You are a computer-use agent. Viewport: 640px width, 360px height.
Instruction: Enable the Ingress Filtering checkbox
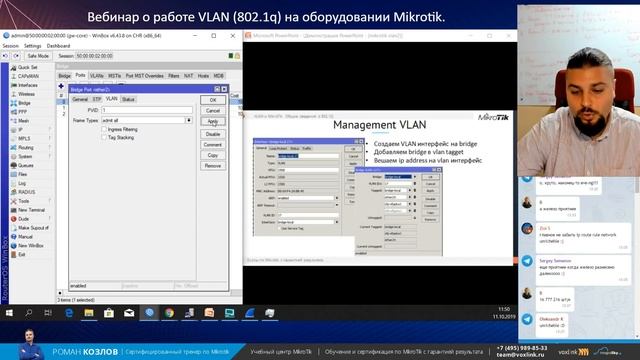tap(104, 129)
